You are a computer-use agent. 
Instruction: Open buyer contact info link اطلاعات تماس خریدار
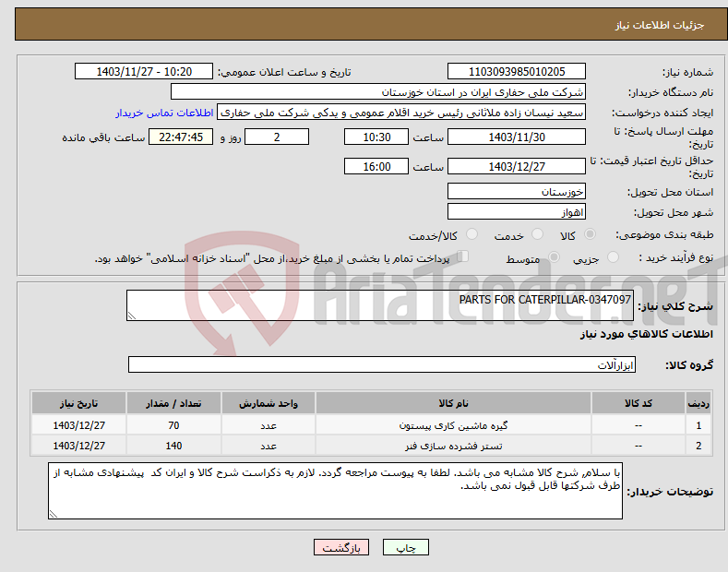click(164, 113)
